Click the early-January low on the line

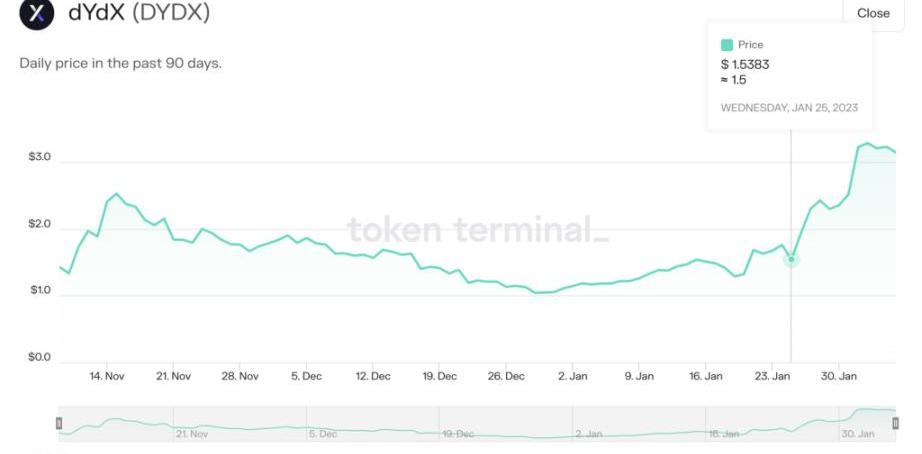540,292
